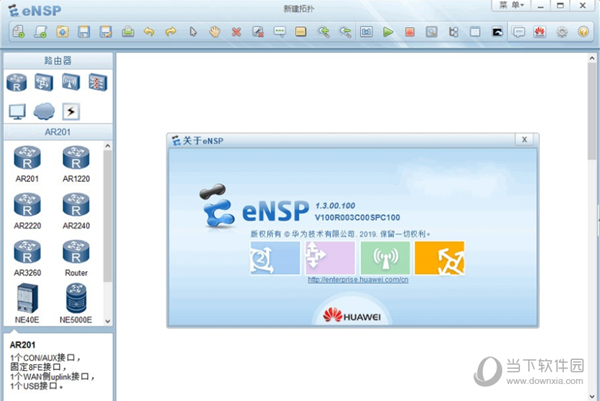Screen dimensions: 600x401
Task: Open the Huawei website icon in toolbar
Action: tap(540, 31)
